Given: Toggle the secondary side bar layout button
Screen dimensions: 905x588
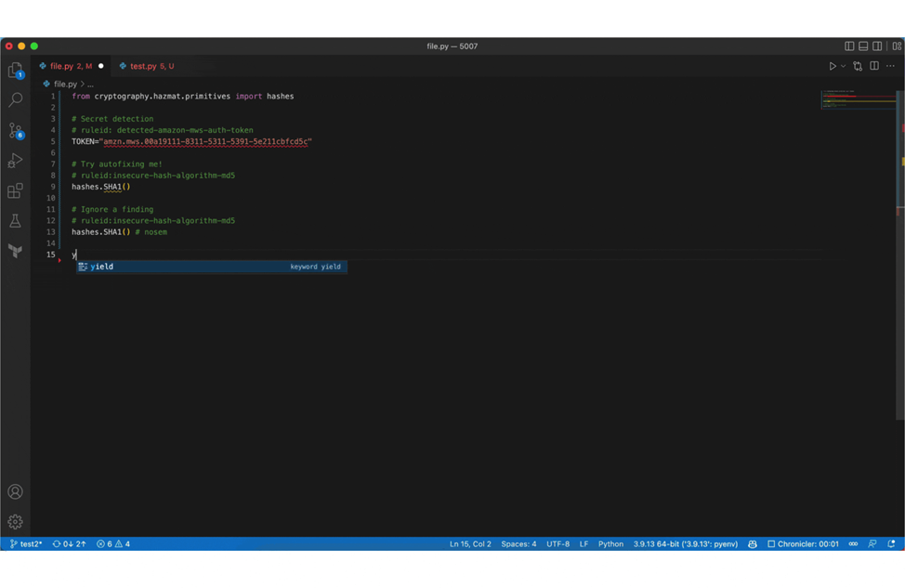Looking at the screenshot, I should 877,46.
